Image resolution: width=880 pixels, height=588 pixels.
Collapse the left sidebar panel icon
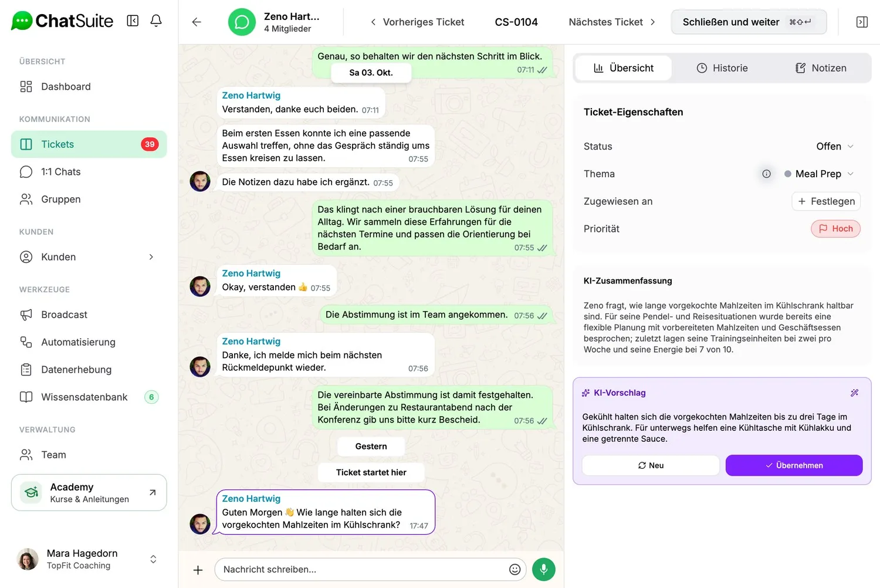[133, 21]
